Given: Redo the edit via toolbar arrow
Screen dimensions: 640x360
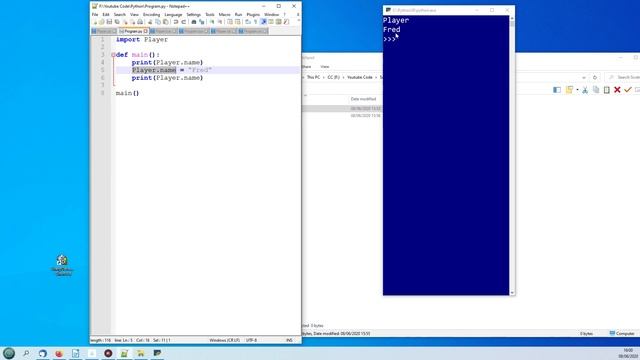Looking at the screenshot, I should coord(183,22).
